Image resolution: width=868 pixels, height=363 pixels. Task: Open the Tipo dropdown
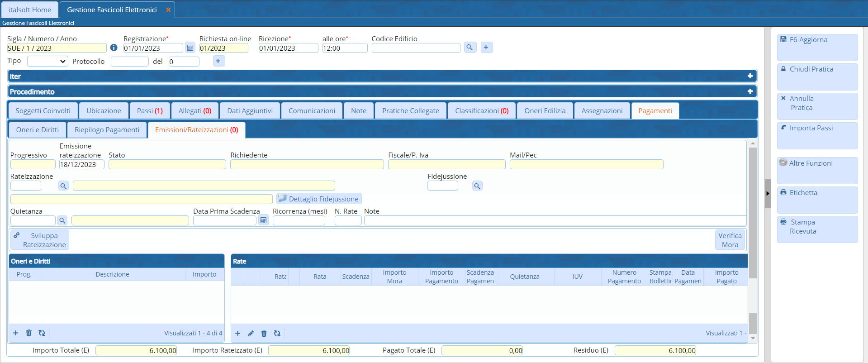coord(47,61)
